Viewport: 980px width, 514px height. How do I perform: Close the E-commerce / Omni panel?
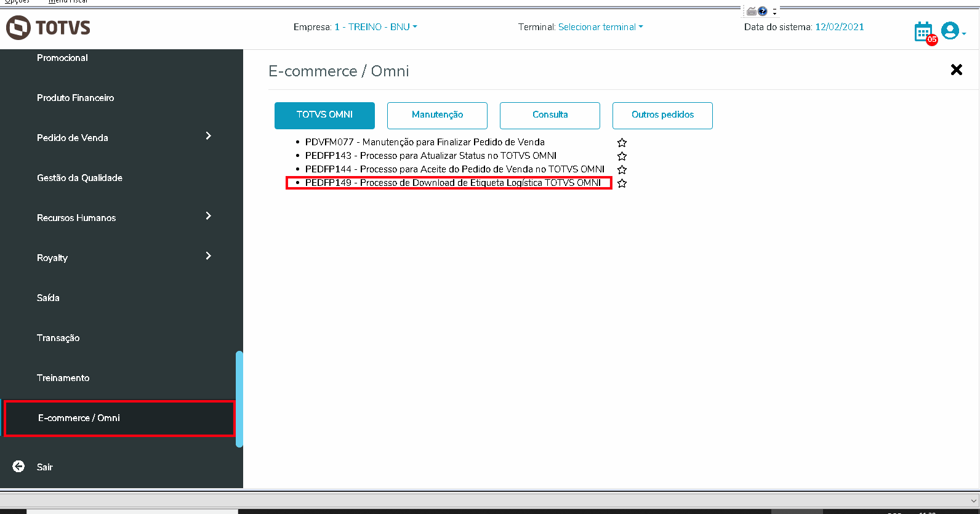pos(957,70)
